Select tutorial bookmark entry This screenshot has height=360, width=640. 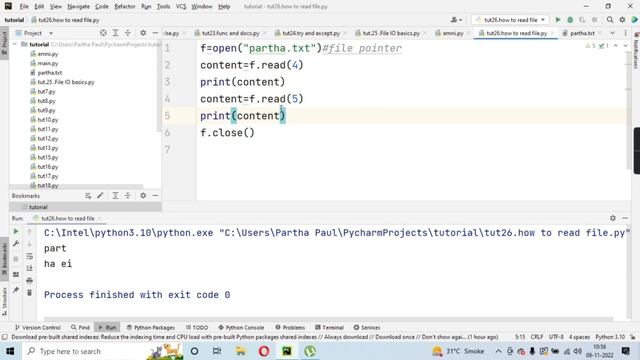point(38,207)
